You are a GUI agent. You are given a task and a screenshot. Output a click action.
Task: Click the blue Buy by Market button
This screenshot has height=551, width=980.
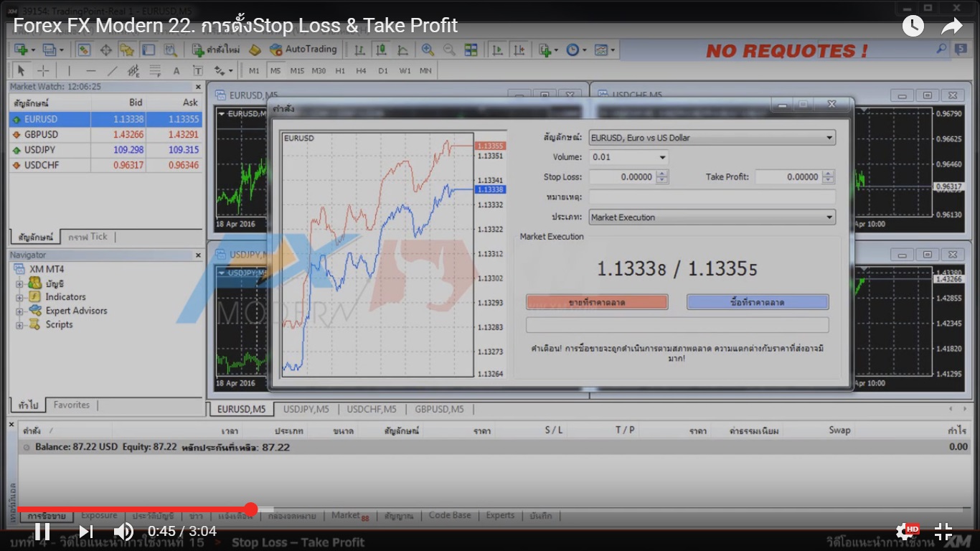tap(758, 302)
